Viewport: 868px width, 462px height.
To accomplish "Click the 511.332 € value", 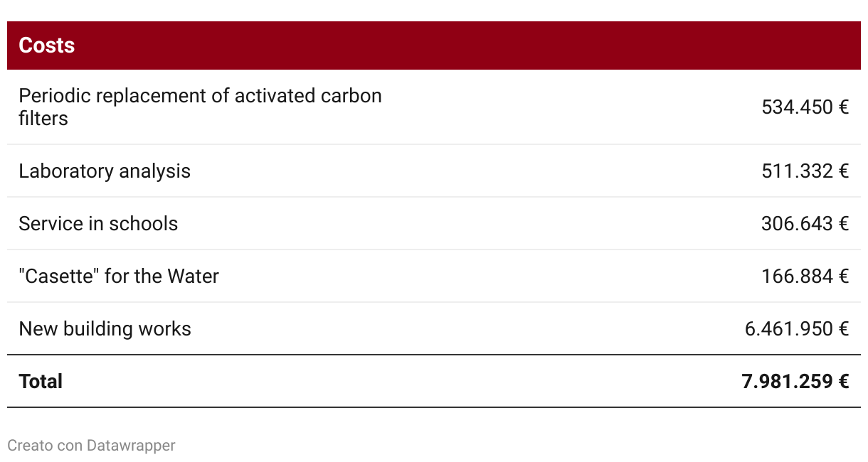I will pyautogui.click(x=805, y=171).
